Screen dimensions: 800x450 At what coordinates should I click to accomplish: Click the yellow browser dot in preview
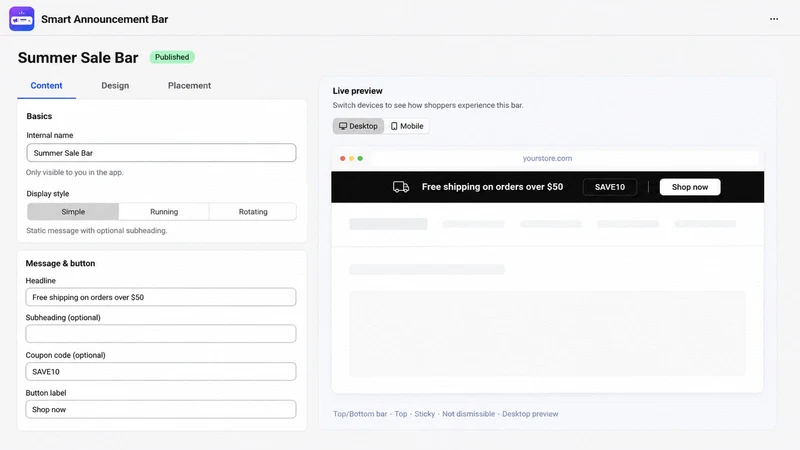pos(352,158)
